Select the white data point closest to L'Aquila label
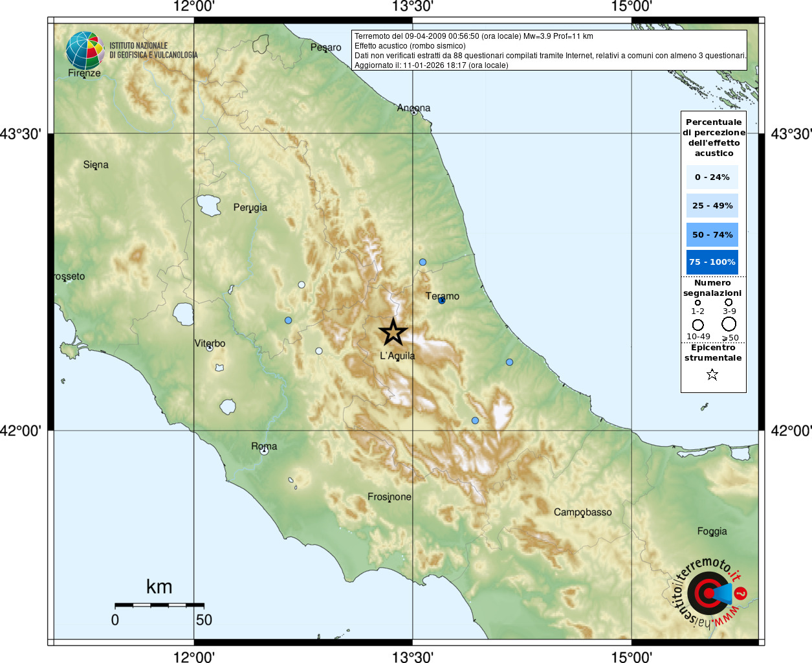The width and height of the screenshot is (812, 663). click(319, 351)
